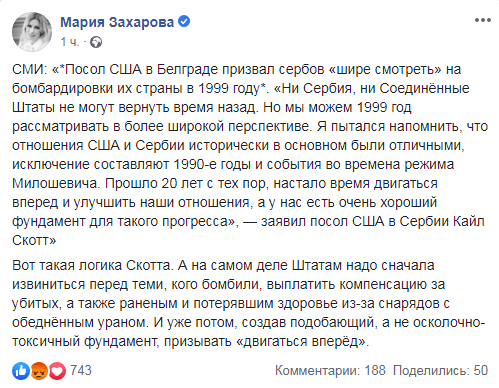The height and width of the screenshot is (388, 499).
Task: Click the word 'Милошевича' in the post text
Action: tap(56, 183)
